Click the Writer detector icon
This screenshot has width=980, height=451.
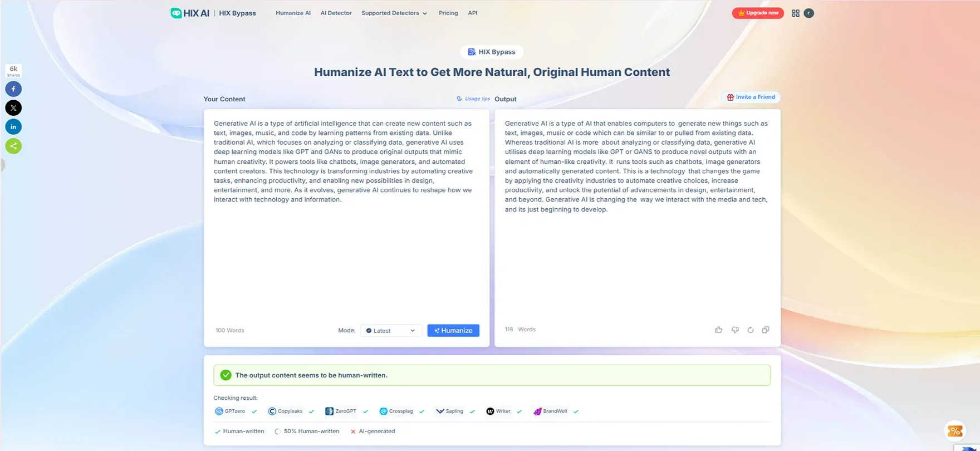[x=490, y=411]
